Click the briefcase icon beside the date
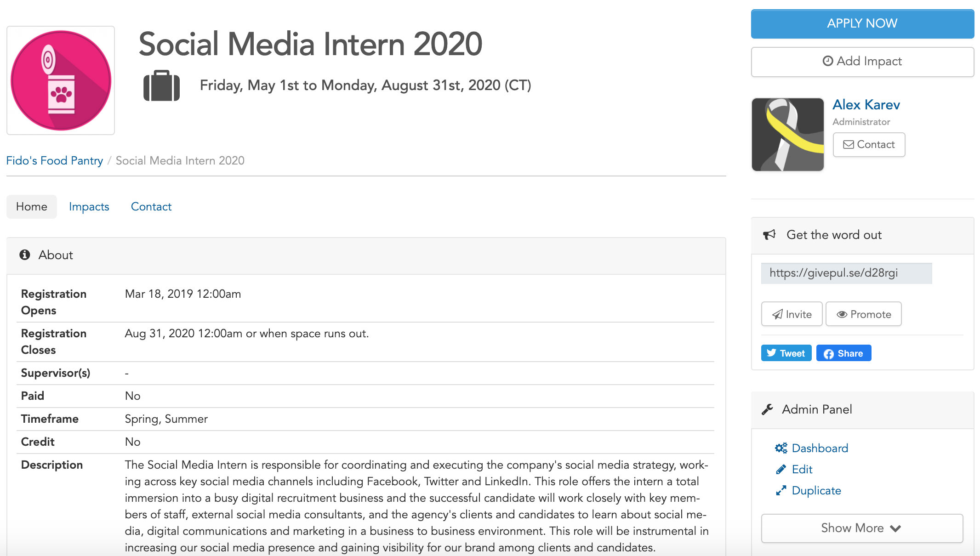The width and height of the screenshot is (980, 556). pos(161,85)
